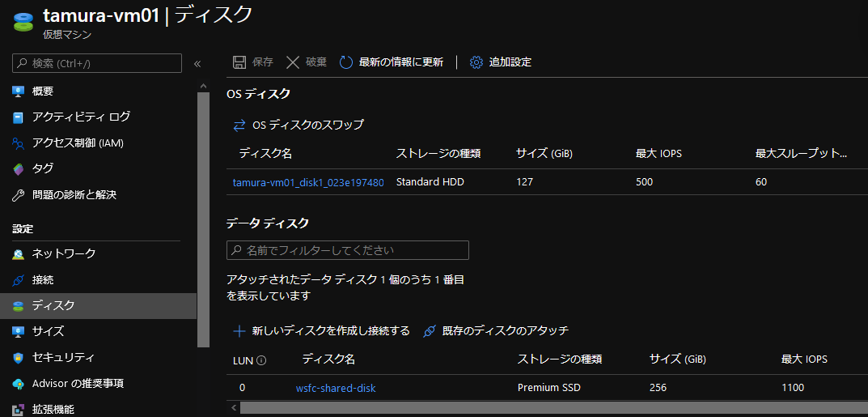868x417 pixels.
Task: Click the アクティビティ ログ icon
Action: 19,117
